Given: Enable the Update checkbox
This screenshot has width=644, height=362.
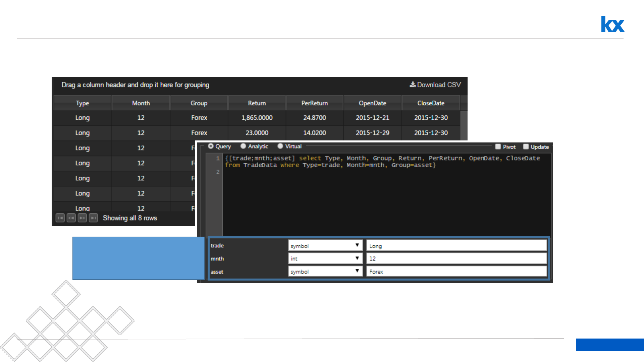Looking at the screenshot, I should pyautogui.click(x=526, y=146).
